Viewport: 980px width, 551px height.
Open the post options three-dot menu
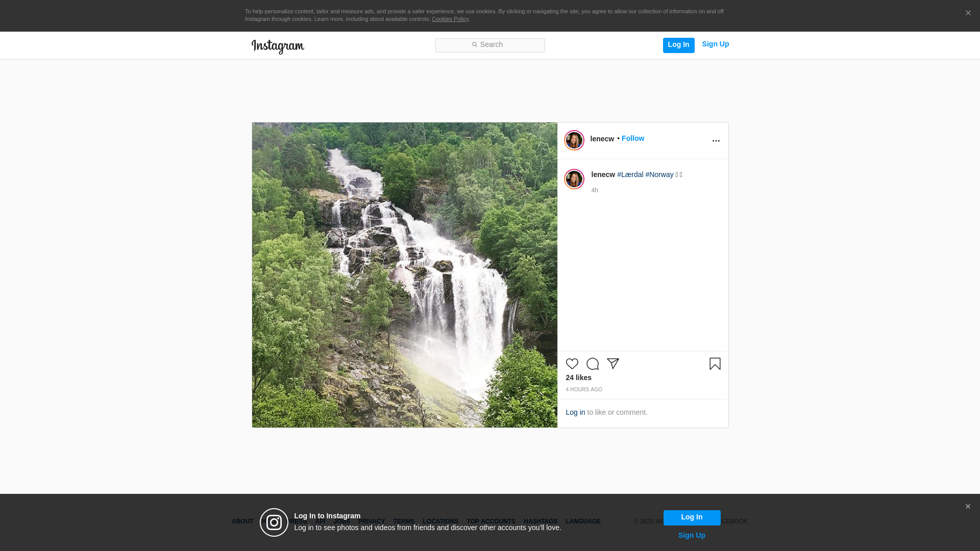point(716,141)
